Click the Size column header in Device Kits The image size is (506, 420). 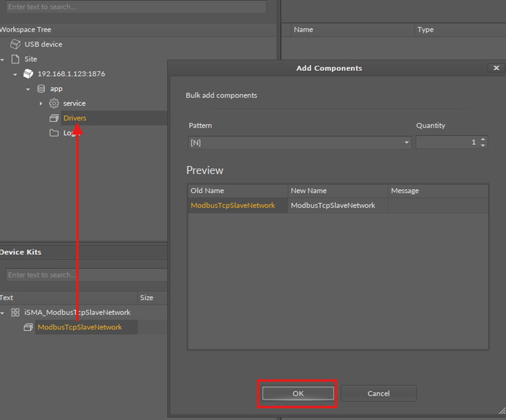(153, 298)
